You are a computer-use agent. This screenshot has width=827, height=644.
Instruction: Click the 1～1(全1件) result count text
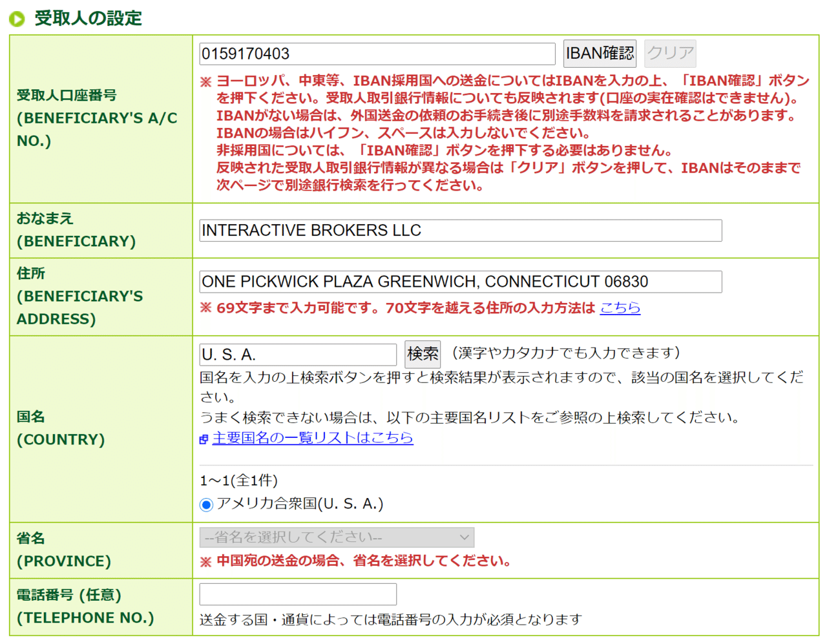pos(239,481)
